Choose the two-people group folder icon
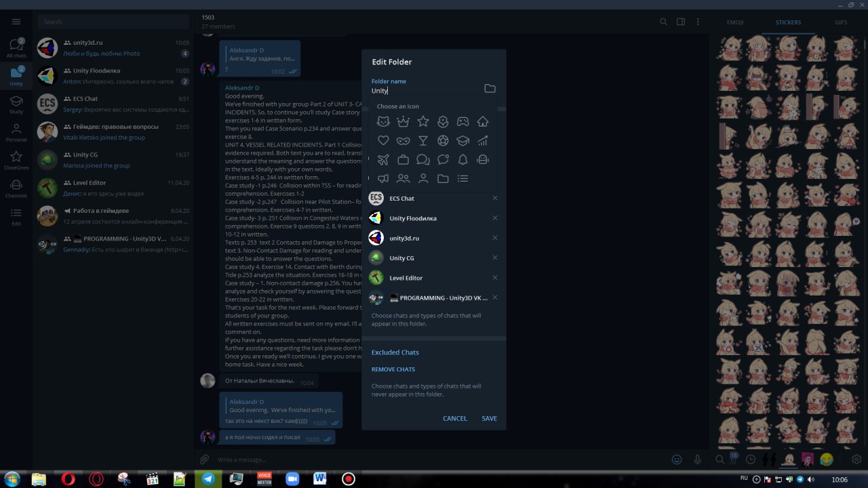 pos(403,179)
